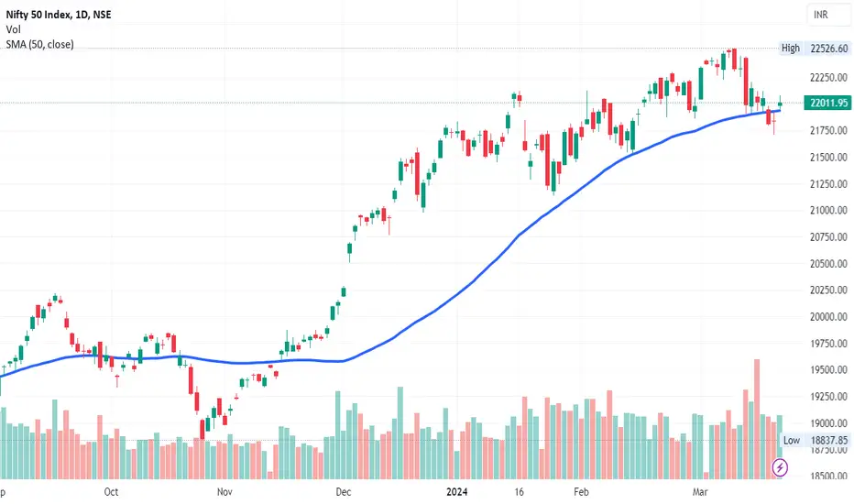The height and width of the screenshot is (504, 854).
Task: Click the purple lightning bolt icon
Action: pyautogui.click(x=780, y=467)
